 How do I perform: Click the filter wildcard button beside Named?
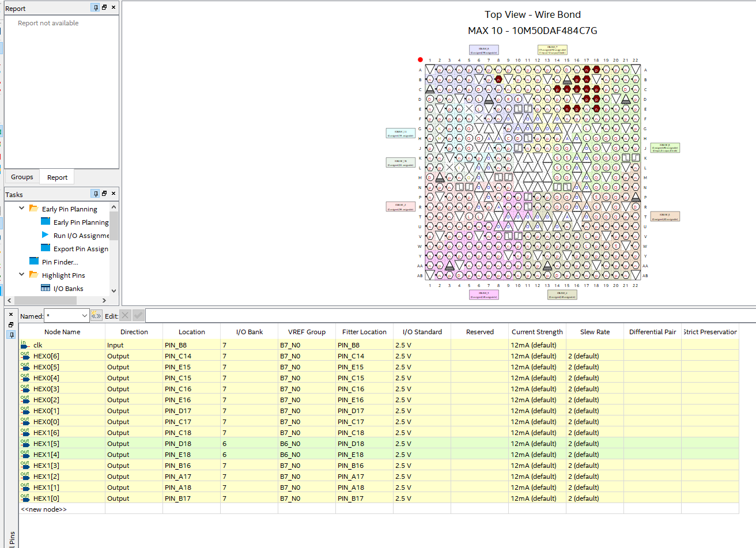[96, 316]
